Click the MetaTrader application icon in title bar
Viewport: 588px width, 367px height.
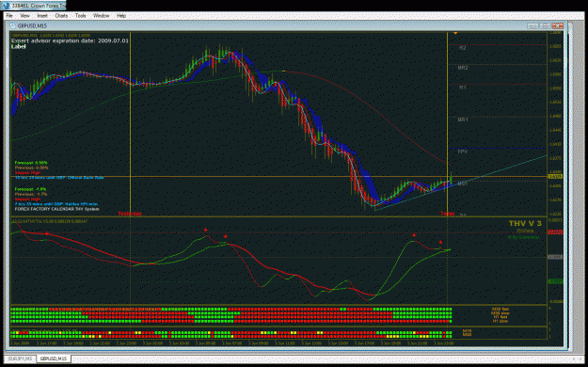tap(6, 6)
